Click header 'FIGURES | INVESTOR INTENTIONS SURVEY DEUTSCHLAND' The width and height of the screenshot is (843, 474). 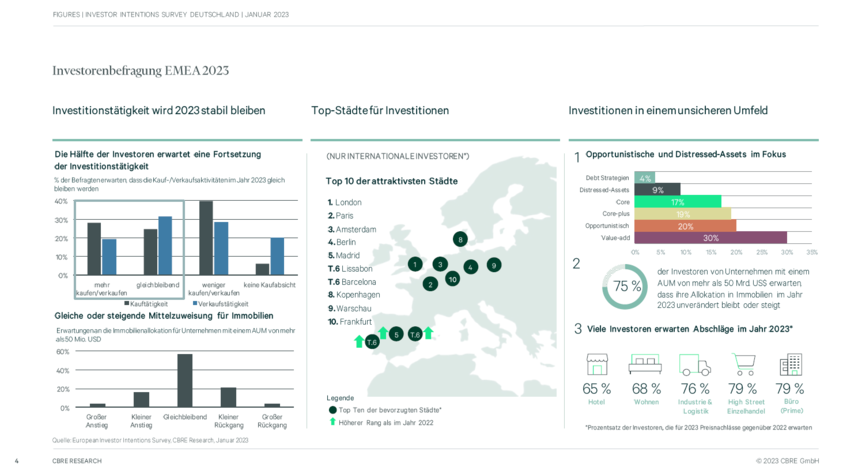(170, 15)
